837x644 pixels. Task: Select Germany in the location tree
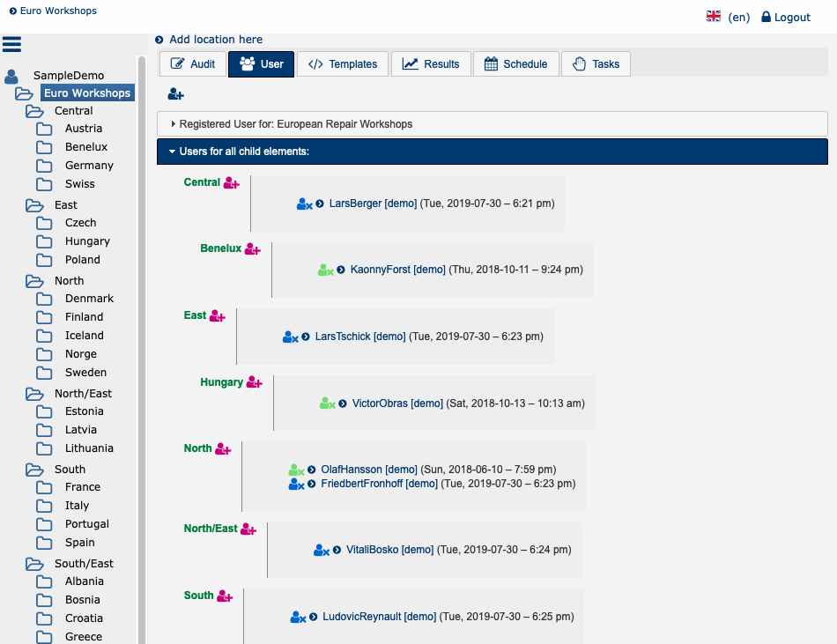[89, 166]
